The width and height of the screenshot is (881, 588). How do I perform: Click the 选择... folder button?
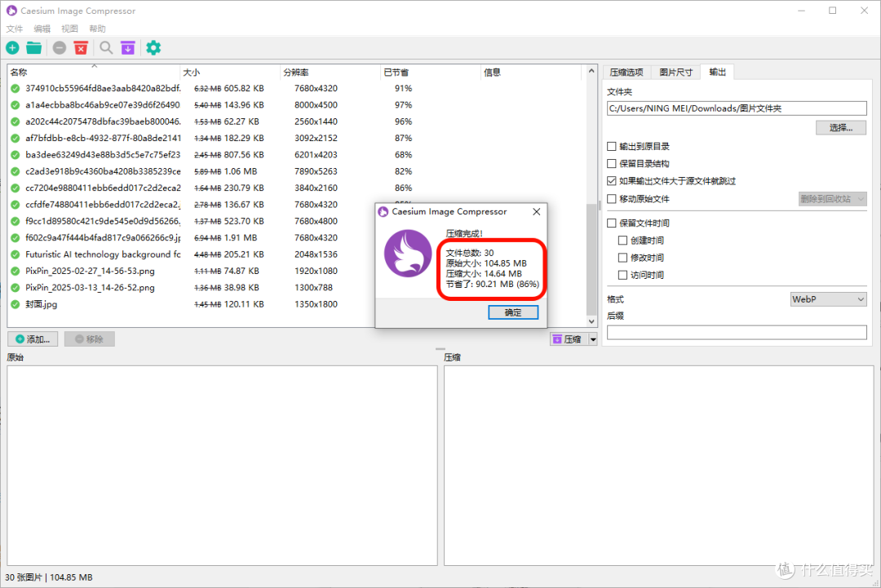pos(840,127)
